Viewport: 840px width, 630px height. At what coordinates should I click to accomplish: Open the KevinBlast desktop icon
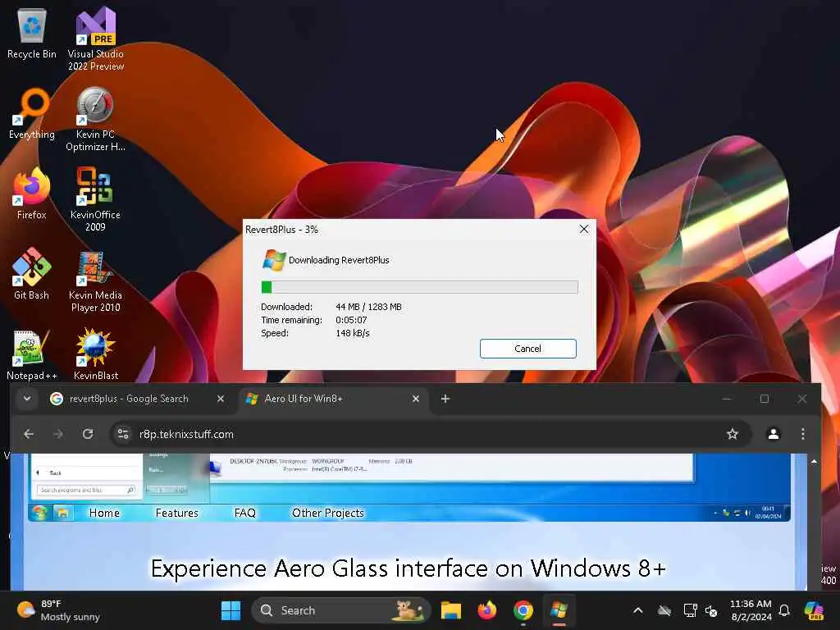(x=95, y=354)
